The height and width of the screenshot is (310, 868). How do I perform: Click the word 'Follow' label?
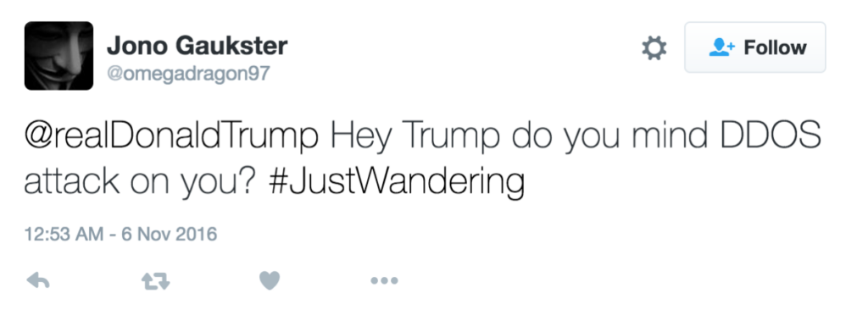pos(775,47)
